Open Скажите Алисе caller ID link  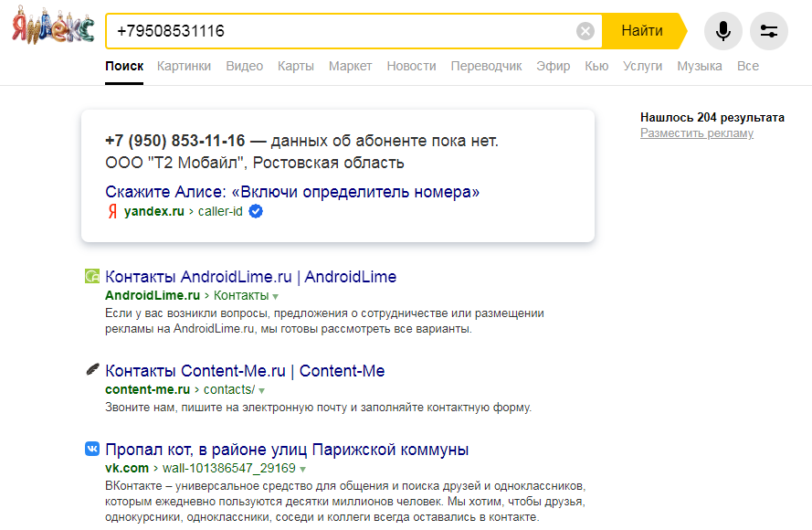point(292,192)
